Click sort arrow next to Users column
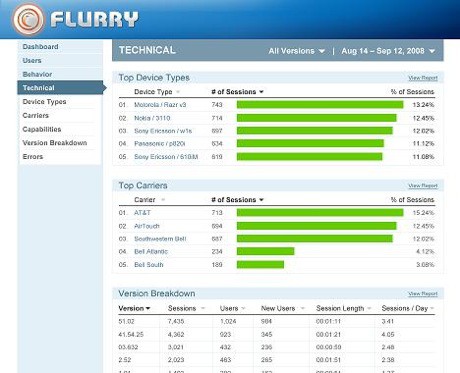460x373 pixels. click(243, 308)
